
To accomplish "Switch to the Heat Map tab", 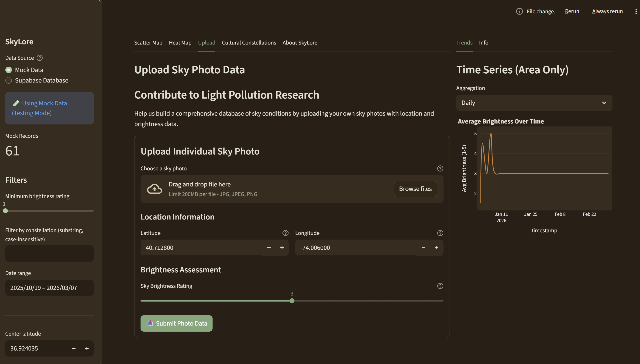I will 180,43.
